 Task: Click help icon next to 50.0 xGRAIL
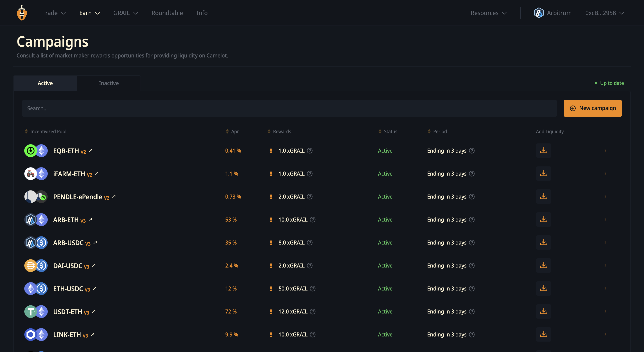coord(312,289)
